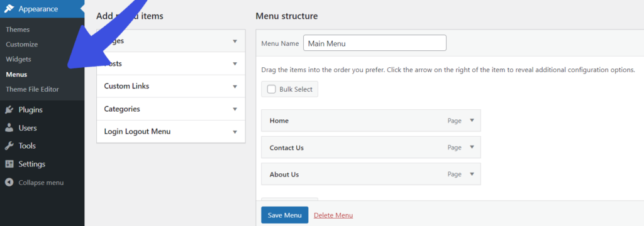Screen dimensions: 644x226
Task: Toggle the Bulk Select checkbox
Action: [x=272, y=89]
